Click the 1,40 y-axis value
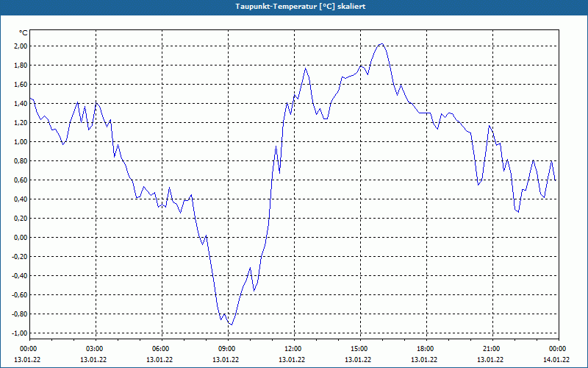This screenshot has height=368, width=588. 20,104
